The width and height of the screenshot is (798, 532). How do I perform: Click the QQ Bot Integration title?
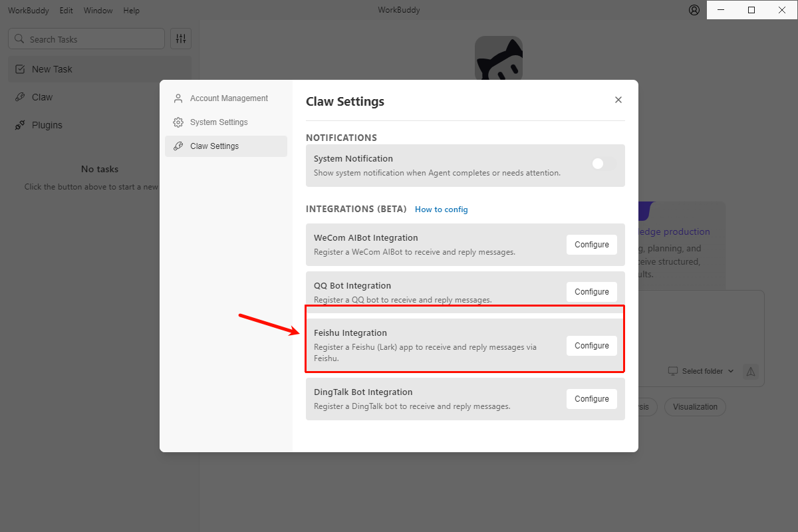pyautogui.click(x=352, y=286)
